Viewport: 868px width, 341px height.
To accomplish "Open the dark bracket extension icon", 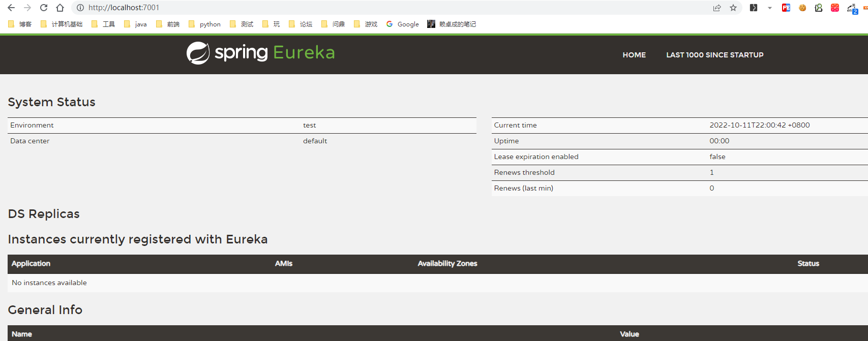I will click(x=754, y=8).
